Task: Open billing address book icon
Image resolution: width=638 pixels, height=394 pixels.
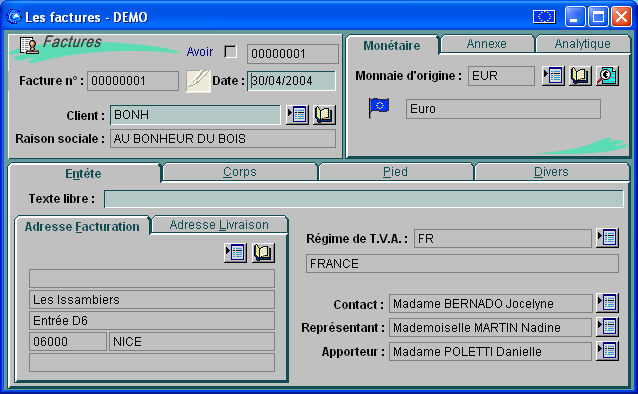Action: pyautogui.click(x=263, y=253)
